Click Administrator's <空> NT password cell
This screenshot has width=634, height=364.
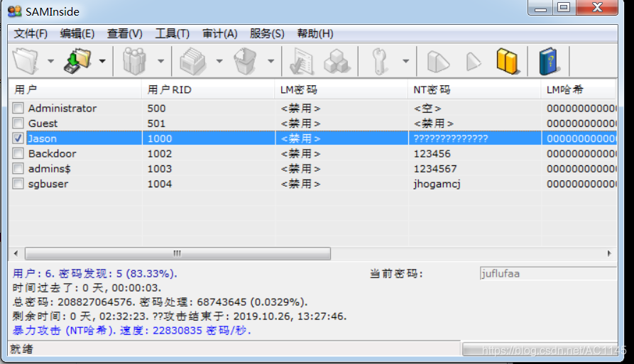[x=427, y=108]
